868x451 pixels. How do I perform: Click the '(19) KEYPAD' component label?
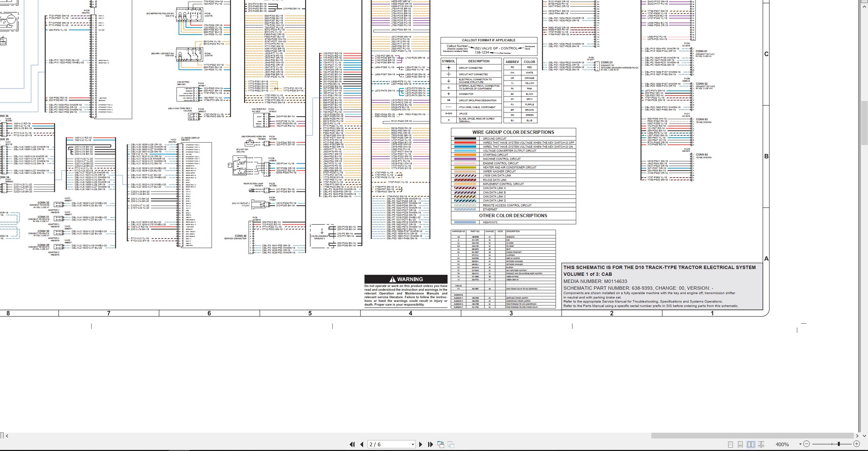(183, 82)
